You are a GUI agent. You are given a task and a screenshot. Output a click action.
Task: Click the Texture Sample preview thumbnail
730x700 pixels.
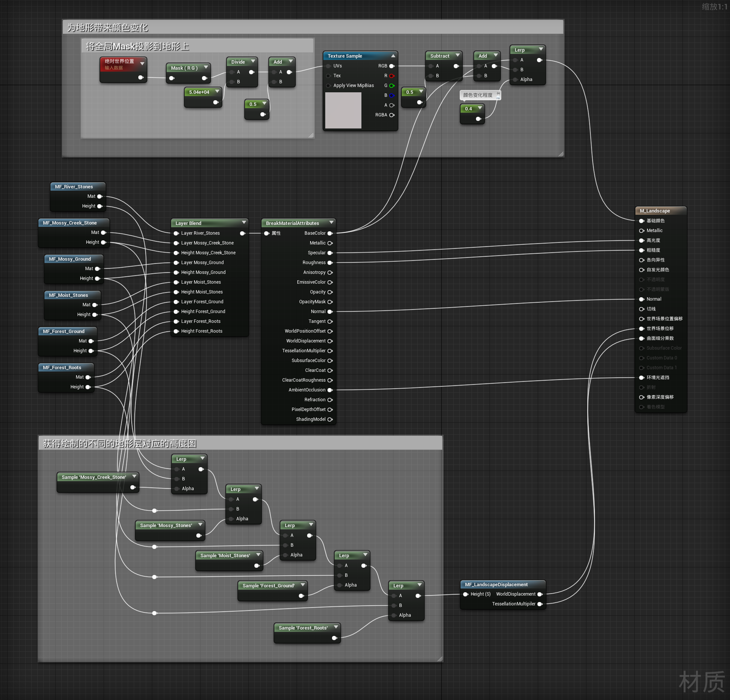click(x=343, y=110)
